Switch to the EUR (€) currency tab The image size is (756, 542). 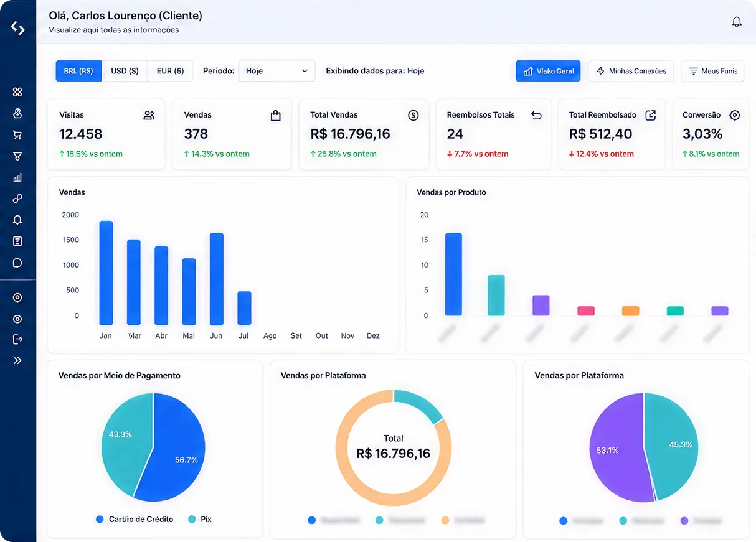click(170, 71)
